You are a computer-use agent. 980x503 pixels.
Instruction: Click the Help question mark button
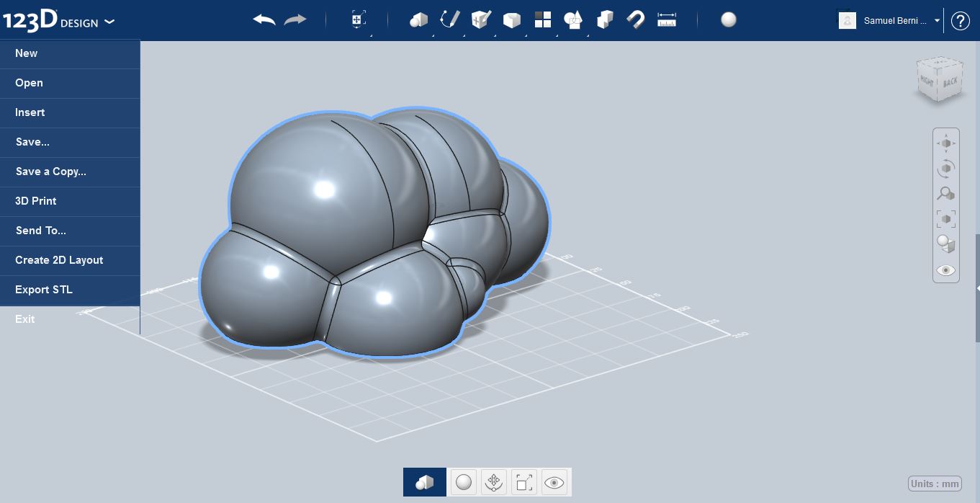point(961,20)
